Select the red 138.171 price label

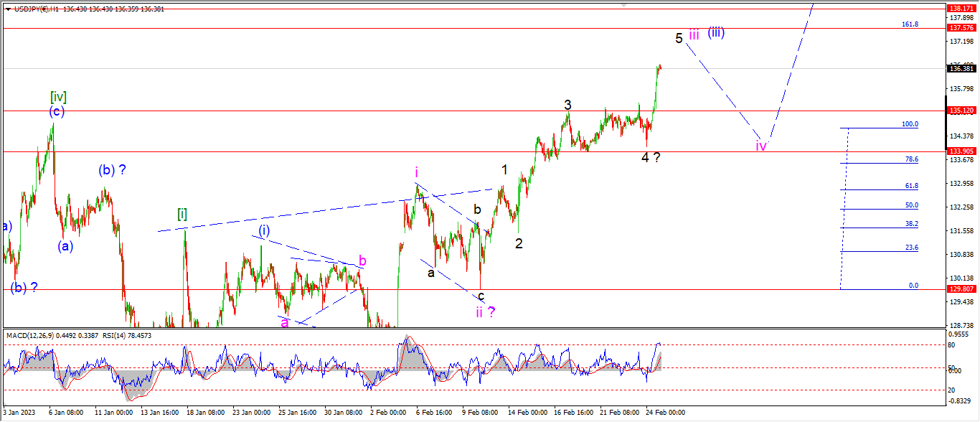tap(960, 8)
